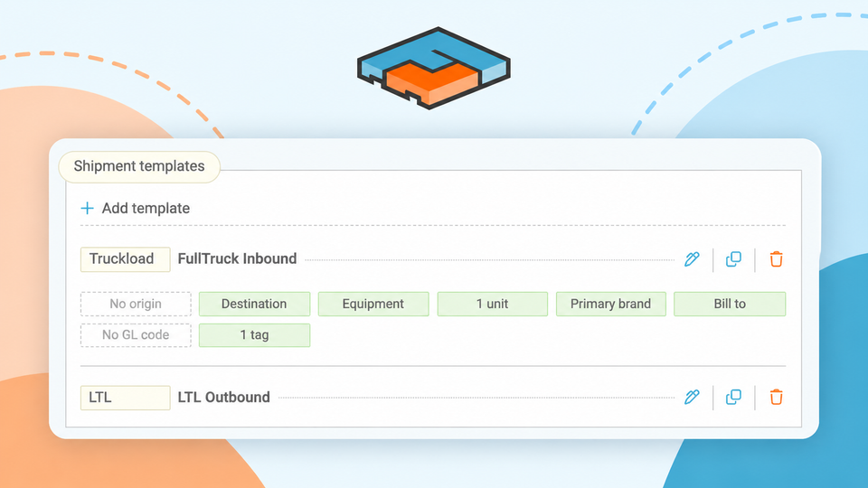This screenshot has height=488, width=868.
Task: Edit the FullTruck Inbound template
Action: [x=692, y=259]
